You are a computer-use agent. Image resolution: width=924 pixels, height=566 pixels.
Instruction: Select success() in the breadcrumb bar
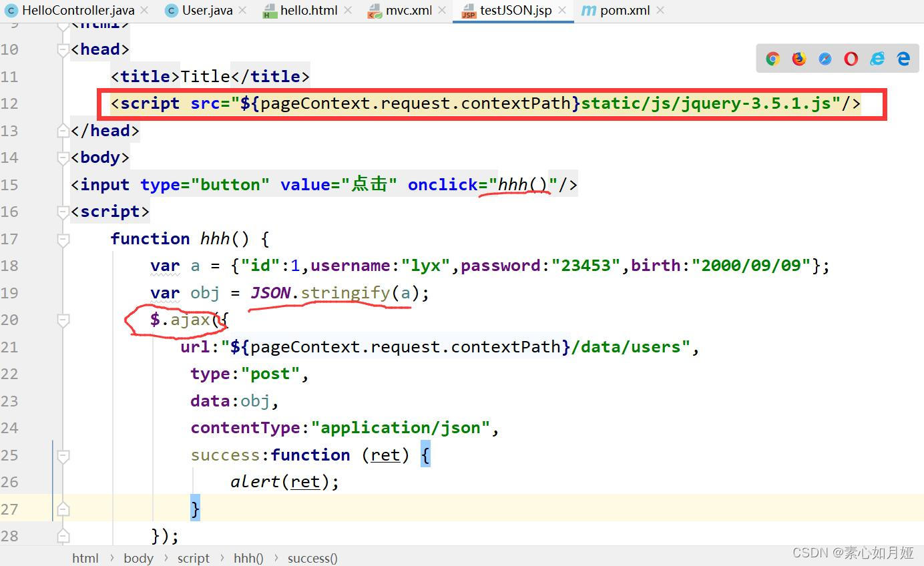[x=312, y=558]
